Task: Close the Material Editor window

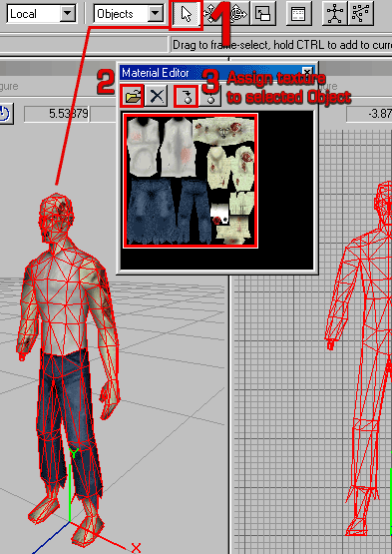Action: click(307, 72)
